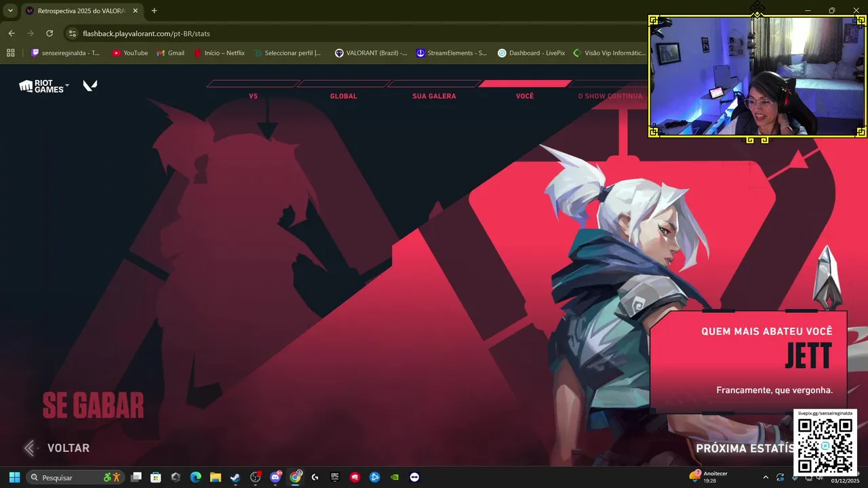The width and height of the screenshot is (868, 488).
Task: Open the Riot Games dropdown arrow
Action: (67, 86)
